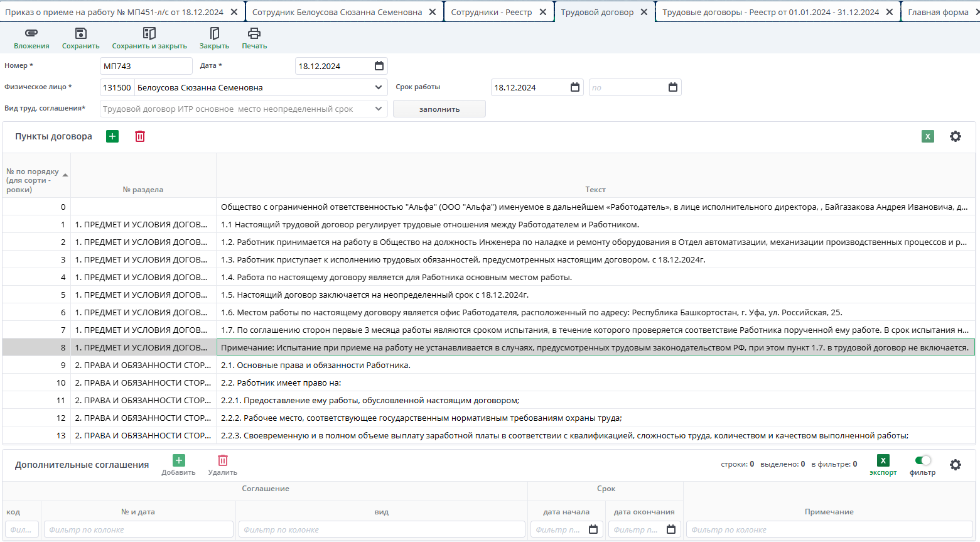Click Сохранить и закрыть toolbar icon

click(149, 34)
